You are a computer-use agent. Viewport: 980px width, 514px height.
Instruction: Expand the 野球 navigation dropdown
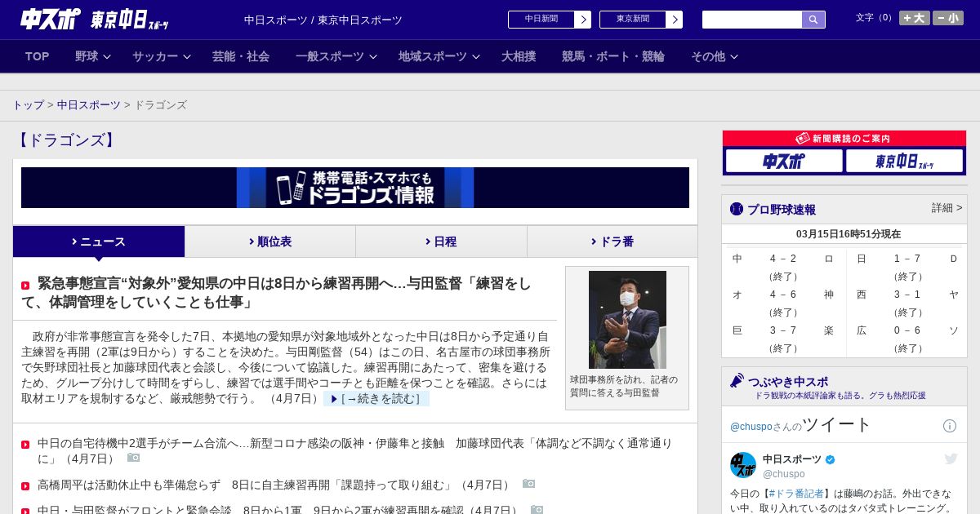92,56
